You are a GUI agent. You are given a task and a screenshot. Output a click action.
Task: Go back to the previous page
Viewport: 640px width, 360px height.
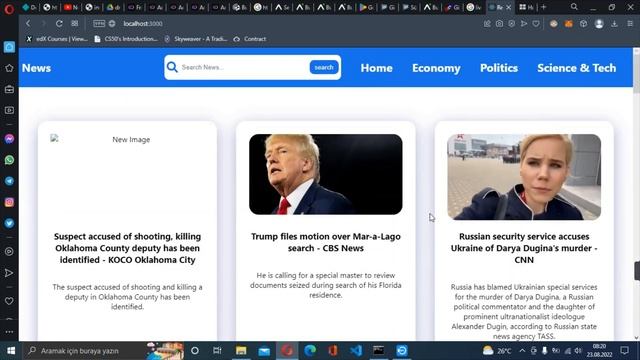point(28,24)
